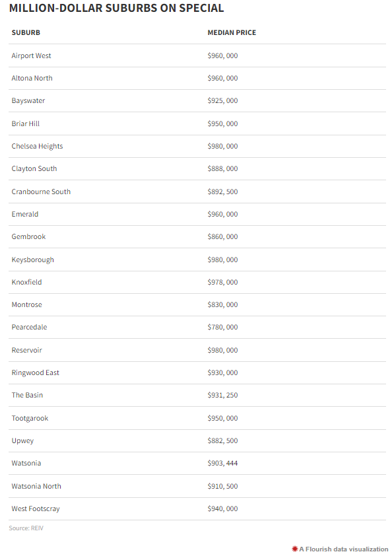The width and height of the screenshot is (392, 558).
Task: Click the Chelsea Heights suburb name
Action: [x=37, y=146]
